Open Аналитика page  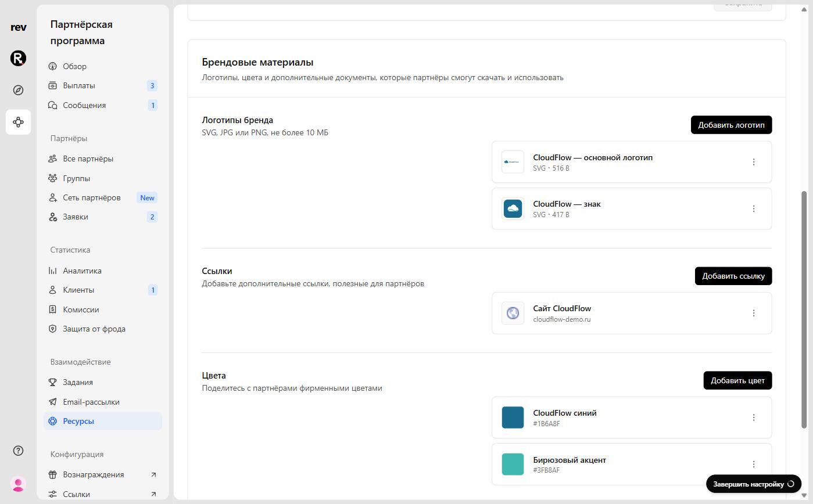[x=103, y=271]
